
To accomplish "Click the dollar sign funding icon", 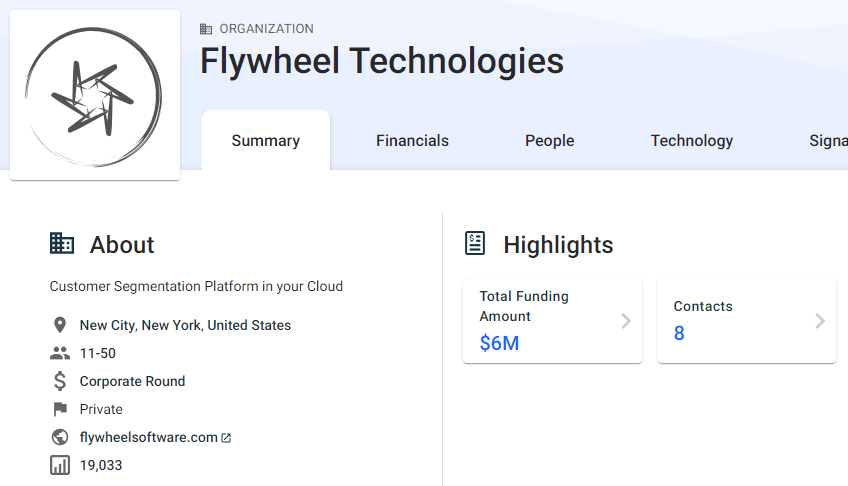I will 60,381.
